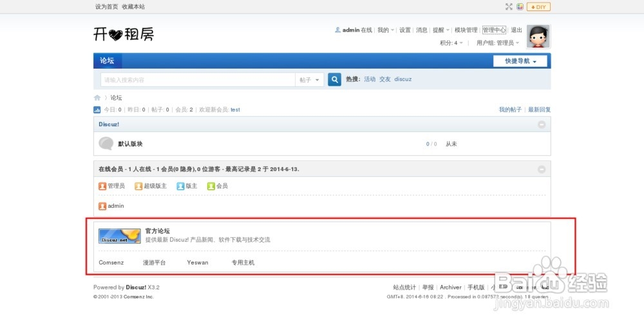Collapse the online members section

click(x=542, y=169)
